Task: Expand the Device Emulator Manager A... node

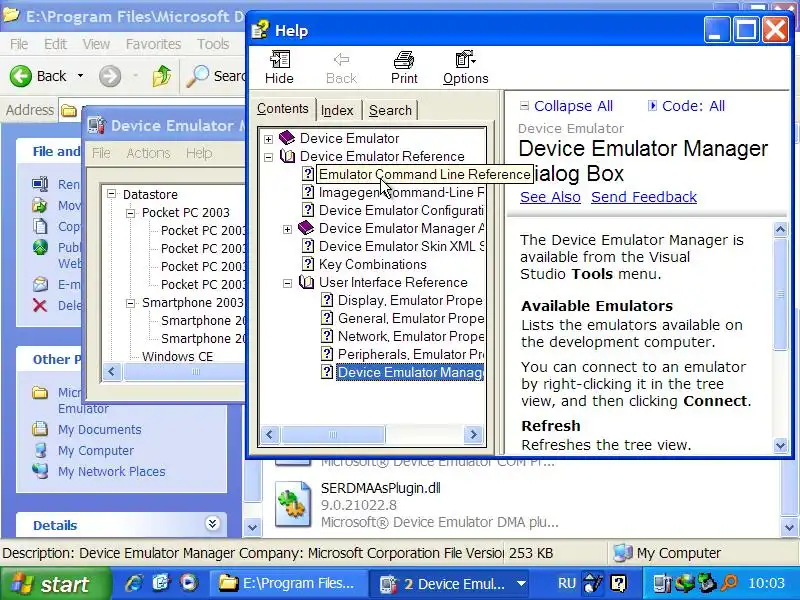Action: click(x=287, y=229)
